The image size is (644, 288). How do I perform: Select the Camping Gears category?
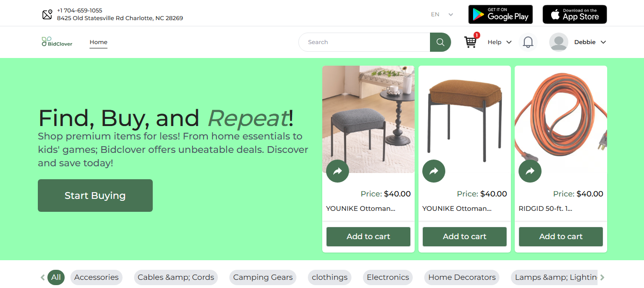pos(263,277)
